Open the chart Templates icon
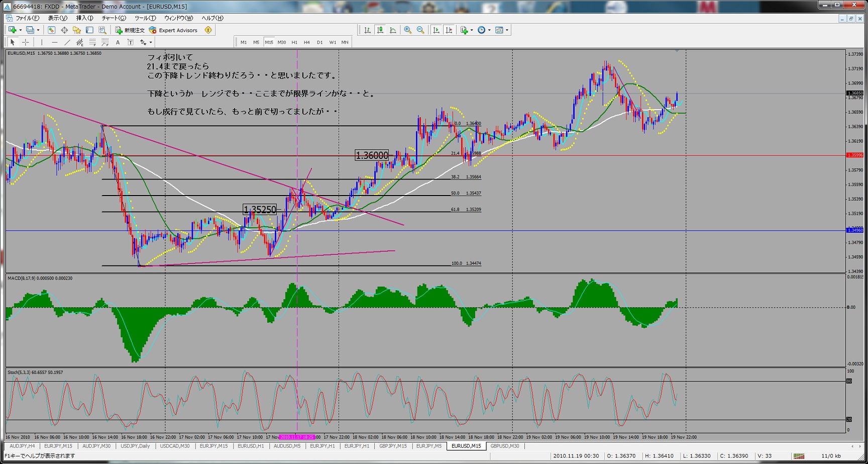 pyautogui.click(x=499, y=30)
